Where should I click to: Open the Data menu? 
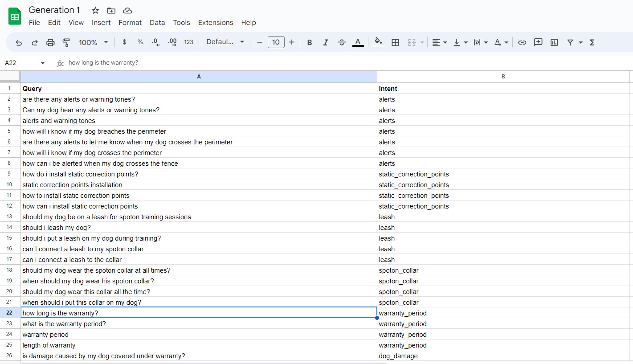click(157, 22)
